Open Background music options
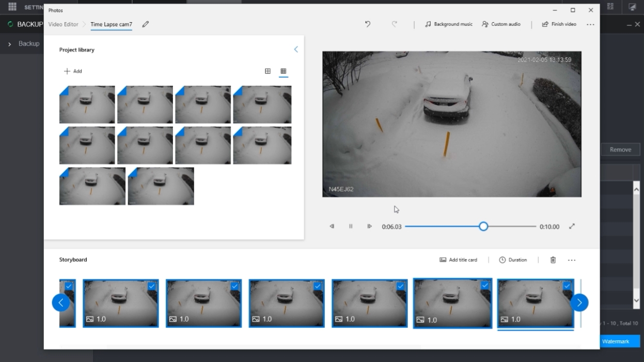The width and height of the screenshot is (644, 362). pos(448,24)
